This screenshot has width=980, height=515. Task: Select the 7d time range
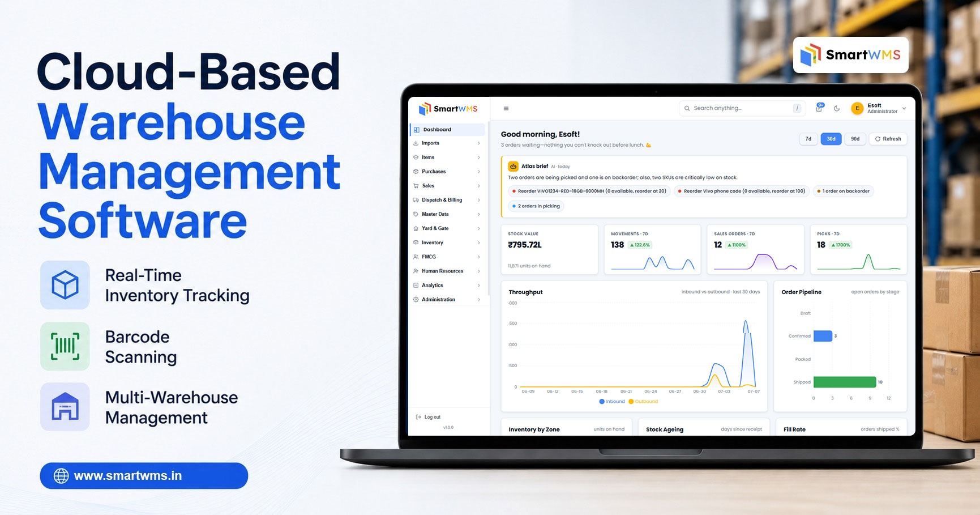[x=808, y=139]
